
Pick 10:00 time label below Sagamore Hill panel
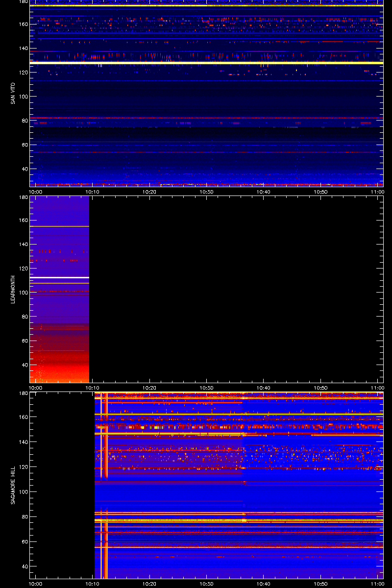[x=36, y=584]
